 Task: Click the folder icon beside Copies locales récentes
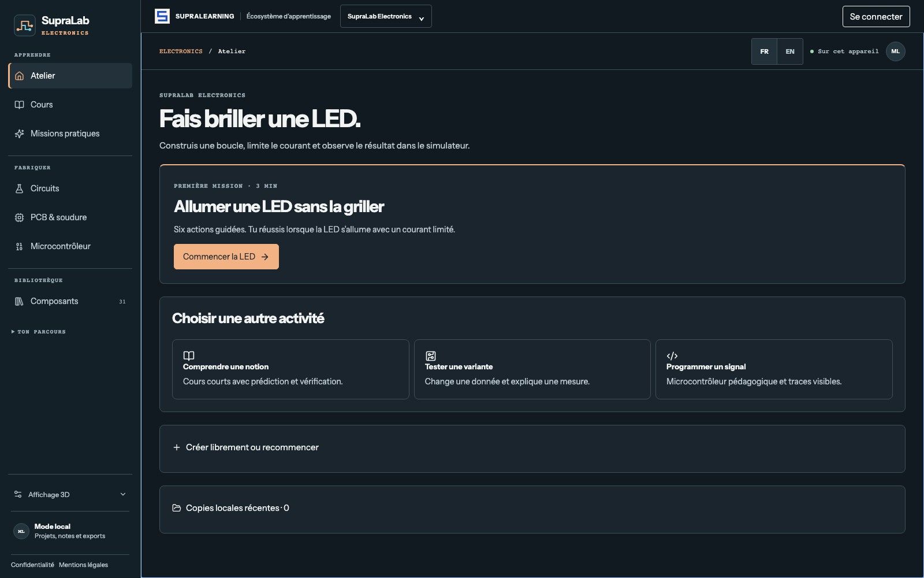click(177, 508)
